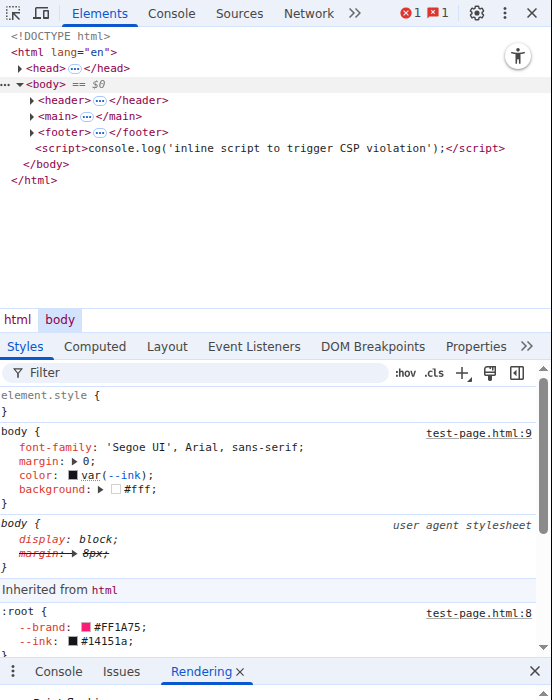
Task: Collapse the body element node
Action: 20,85
